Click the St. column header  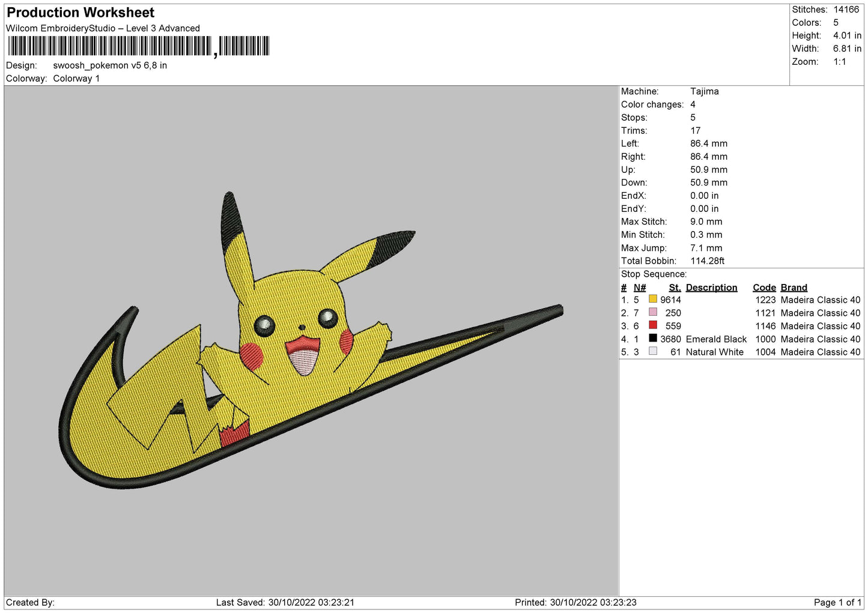click(x=675, y=288)
